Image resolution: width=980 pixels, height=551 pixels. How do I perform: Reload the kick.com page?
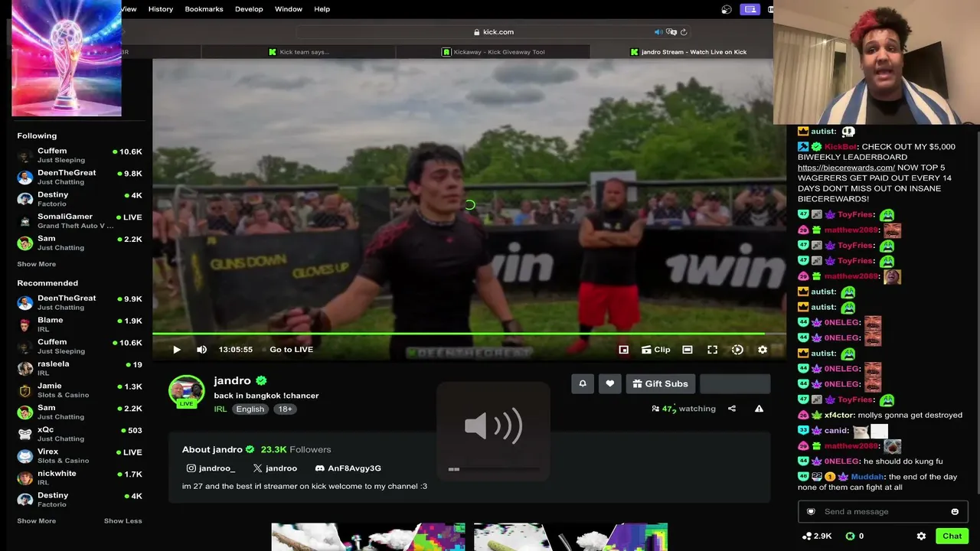684,32
